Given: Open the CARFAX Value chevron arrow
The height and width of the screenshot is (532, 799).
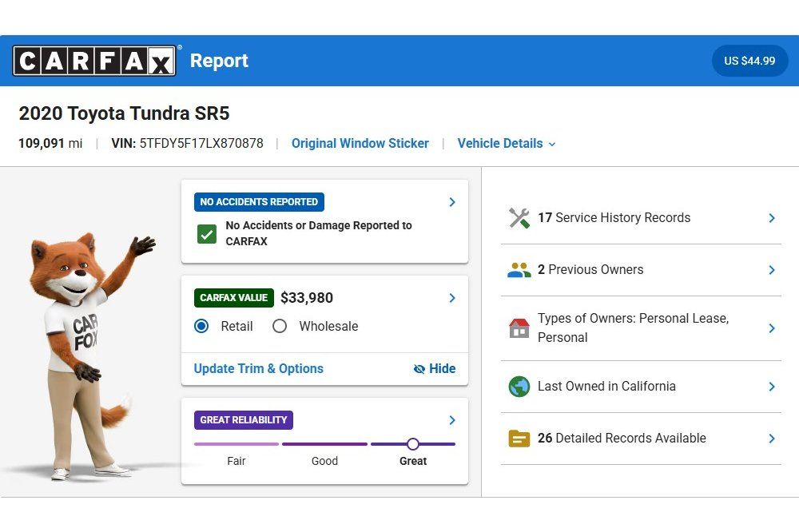Looking at the screenshot, I should tap(452, 298).
